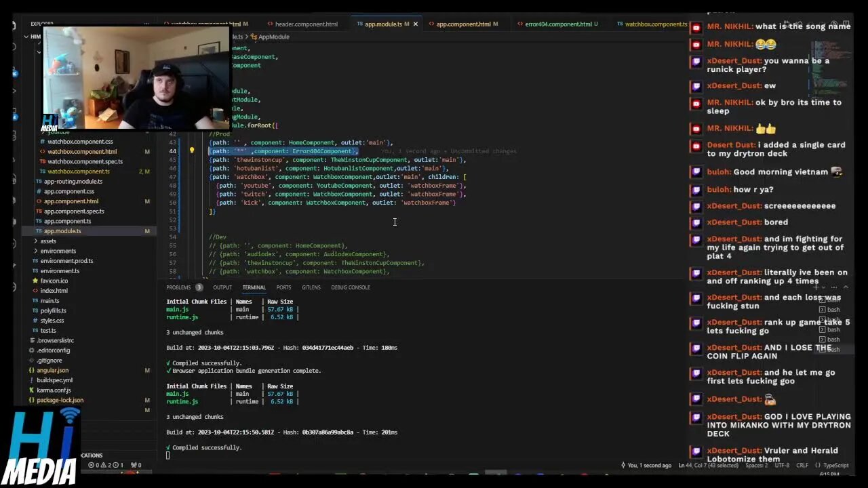The image size is (868, 488).
Task: Switch to the watchbox.component.ts editor tab
Action: (652, 24)
